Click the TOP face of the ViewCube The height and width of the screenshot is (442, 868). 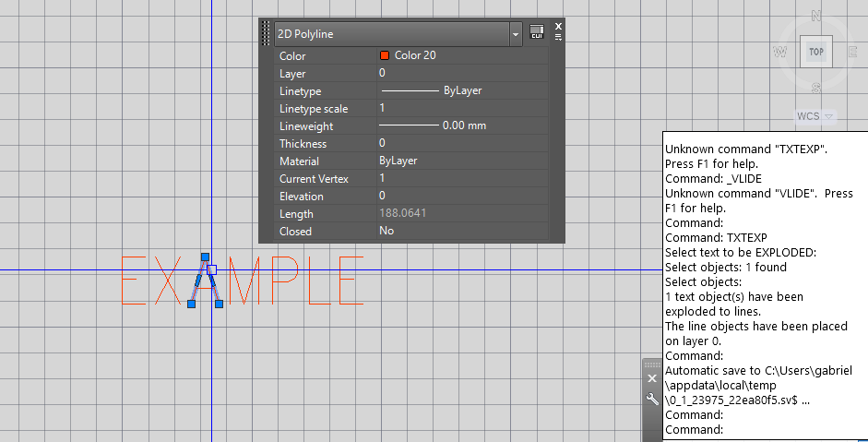pyautogui.click(x=816, y=52)
